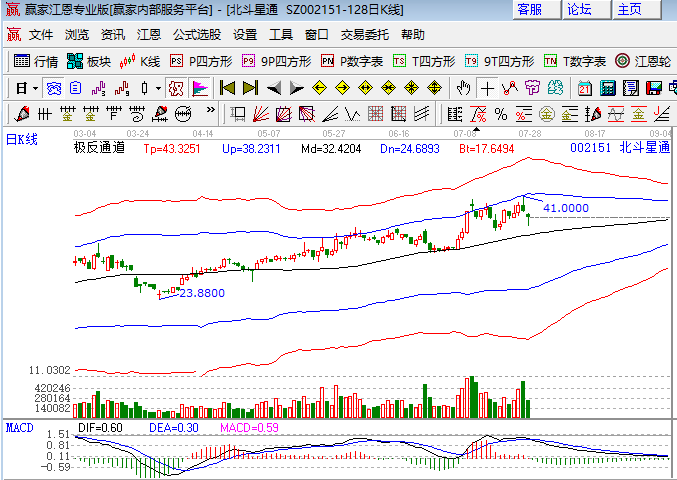The image size is (677, 480).
Task: Open the 江恩 menu
Action: tap(149, 35)
